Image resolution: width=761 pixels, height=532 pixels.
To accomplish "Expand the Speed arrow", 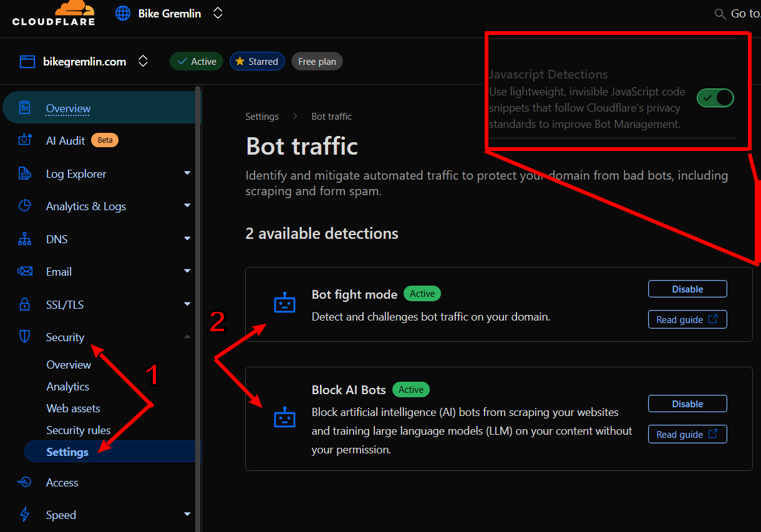I will (187, 514).
